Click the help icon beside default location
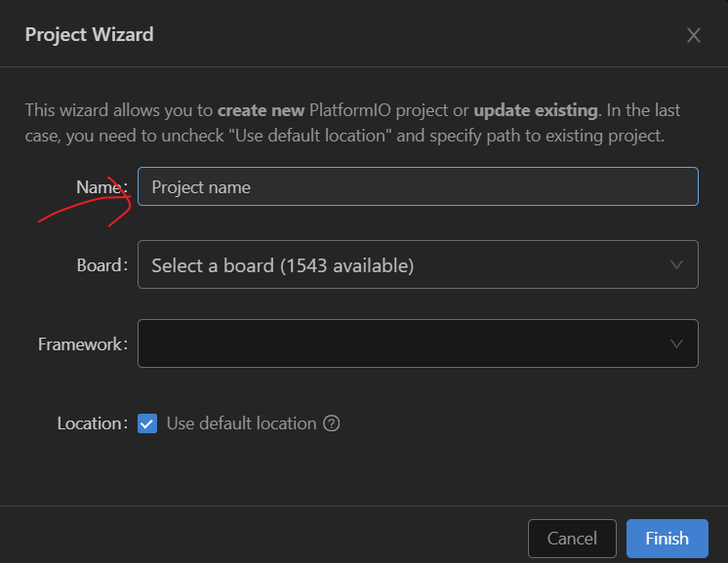This screenshot has height=563, width=728. click(x=332, y=423)
